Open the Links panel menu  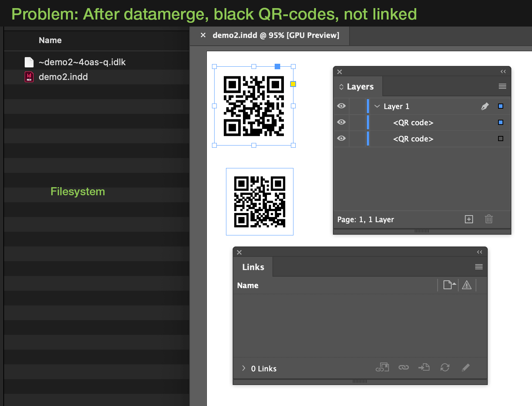(x=479, y=267)
